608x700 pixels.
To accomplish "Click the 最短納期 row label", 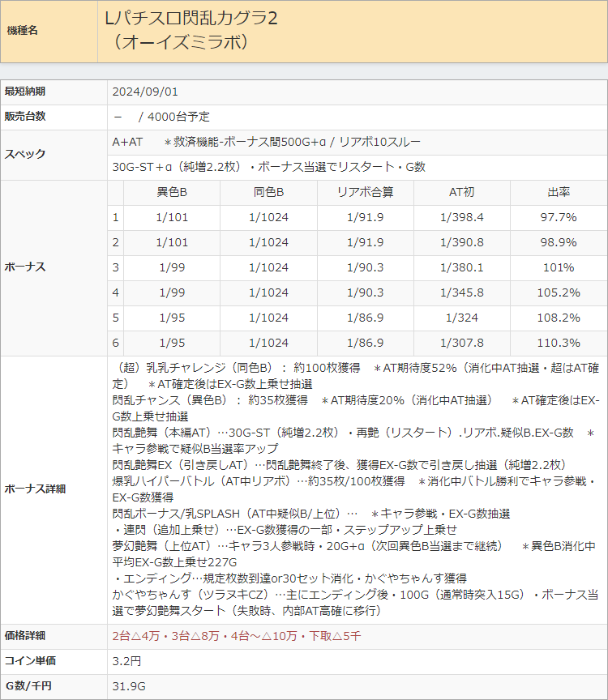I will tap(25, 92).
